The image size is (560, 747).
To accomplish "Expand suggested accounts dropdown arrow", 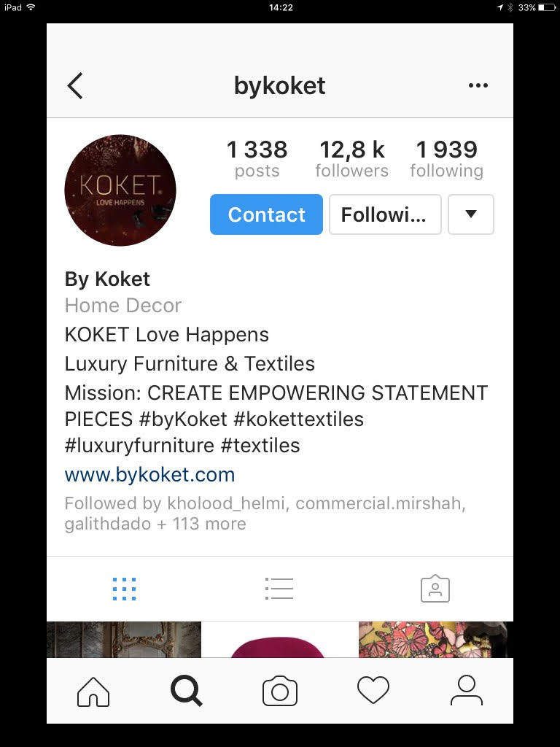I will pyautogui.click(x=471, y=214).
